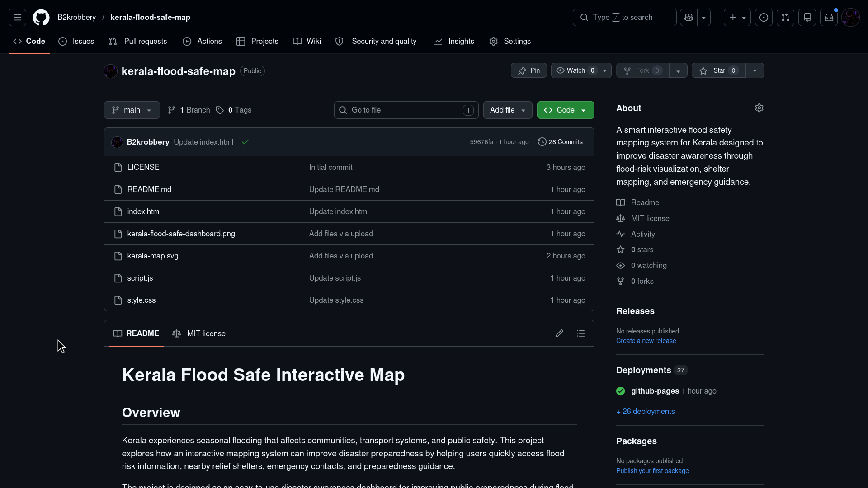Open the index.html file
The height and width of the screenshot is (488, 868).
(144, 211)
